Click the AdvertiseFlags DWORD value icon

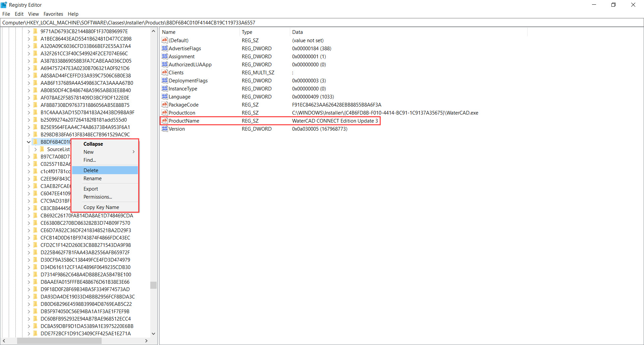164,48
